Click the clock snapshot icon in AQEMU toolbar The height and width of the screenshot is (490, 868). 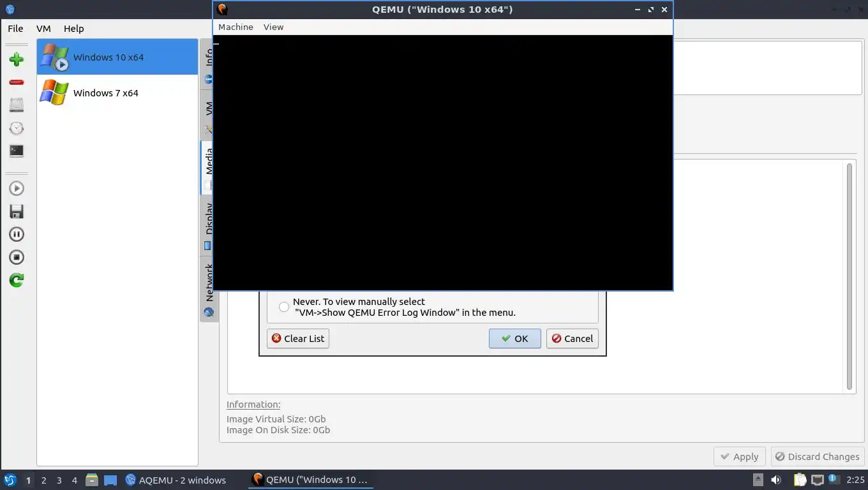tap(17, 128)
